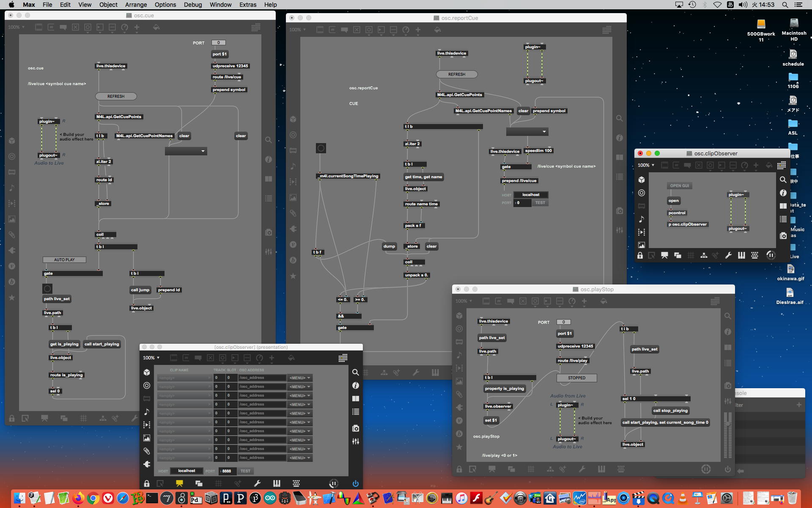Open search in presentation window sidebar
The image size is (812, 508).
355,372
